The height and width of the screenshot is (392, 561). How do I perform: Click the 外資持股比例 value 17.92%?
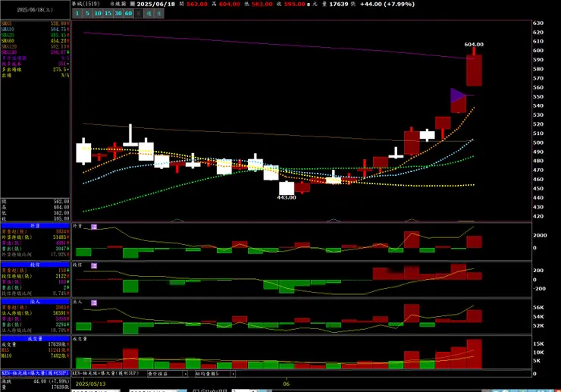click(x=59, y=255)
